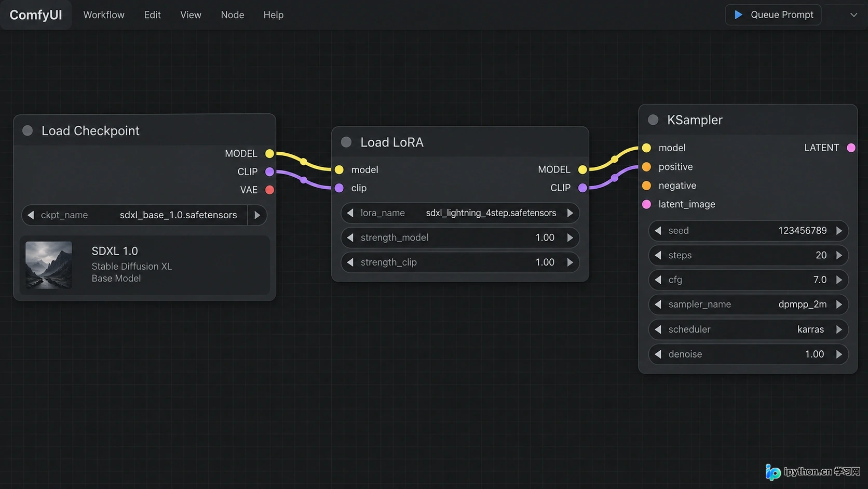Select next checkpoint with ckpt_name right arrow
The width and height of the screenshot is (868, 489).
257,215
